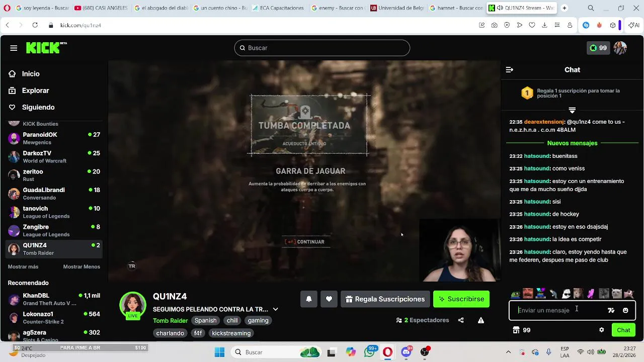Open the DarkozTV channel
This screenshot has height=362, width=644.
pos(54,157)
